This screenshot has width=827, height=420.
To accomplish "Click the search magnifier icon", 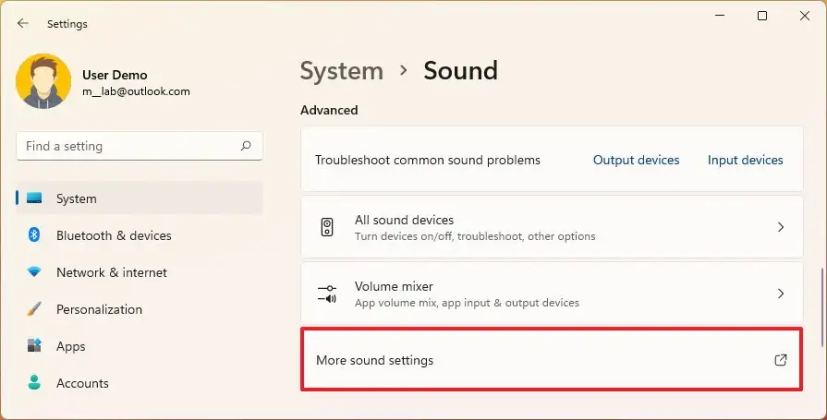I will [246, 146].
